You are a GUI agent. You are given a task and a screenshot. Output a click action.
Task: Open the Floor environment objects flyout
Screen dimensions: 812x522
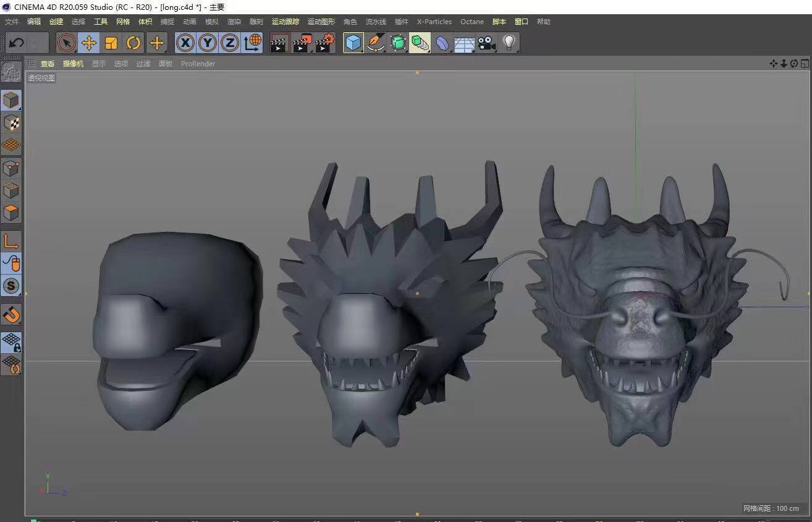(465, 43)
